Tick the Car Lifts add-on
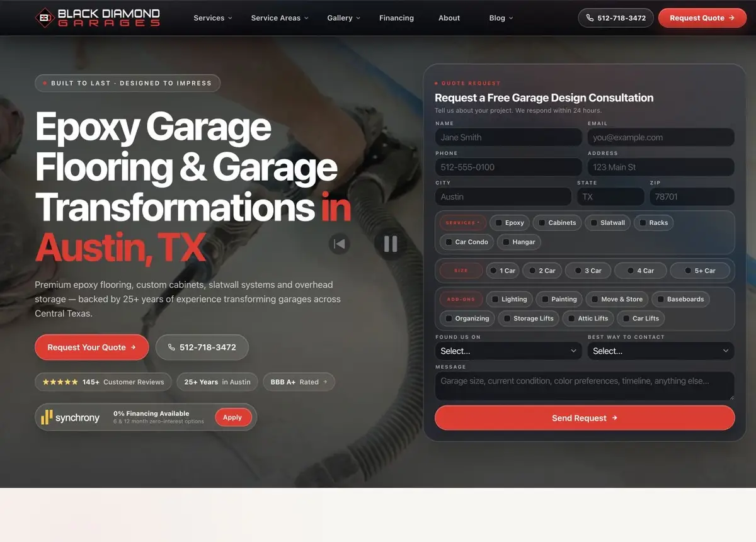 [x=626, y=319]
